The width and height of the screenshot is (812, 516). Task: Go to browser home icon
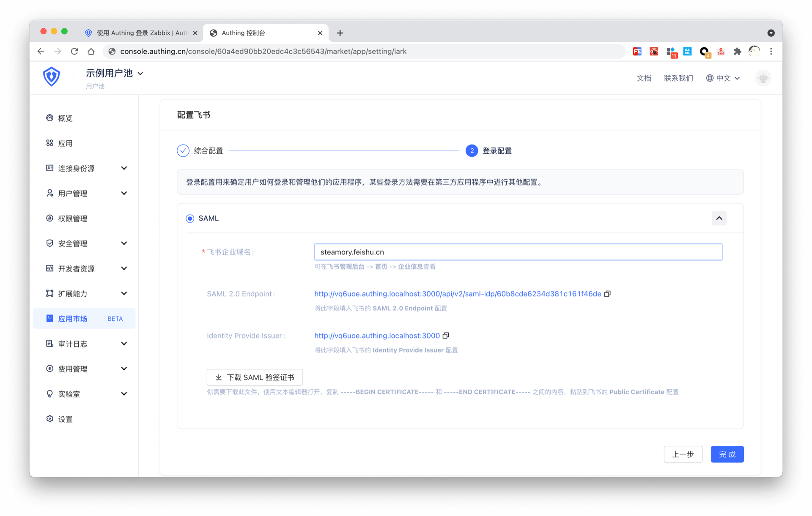click(x=91, y=51)
